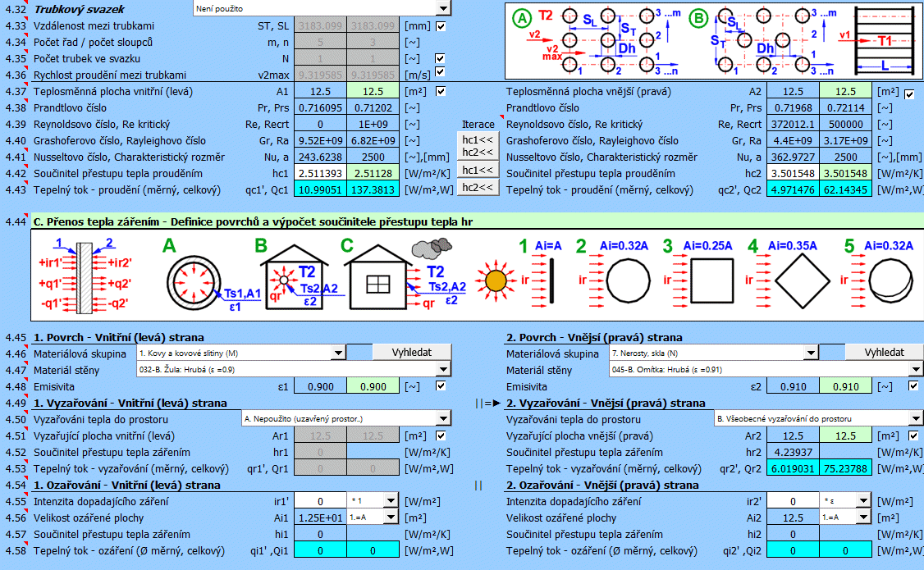Select the square shape Ai=0.25A icon
This screenshot has width=924, height=570.
point(712,280)
